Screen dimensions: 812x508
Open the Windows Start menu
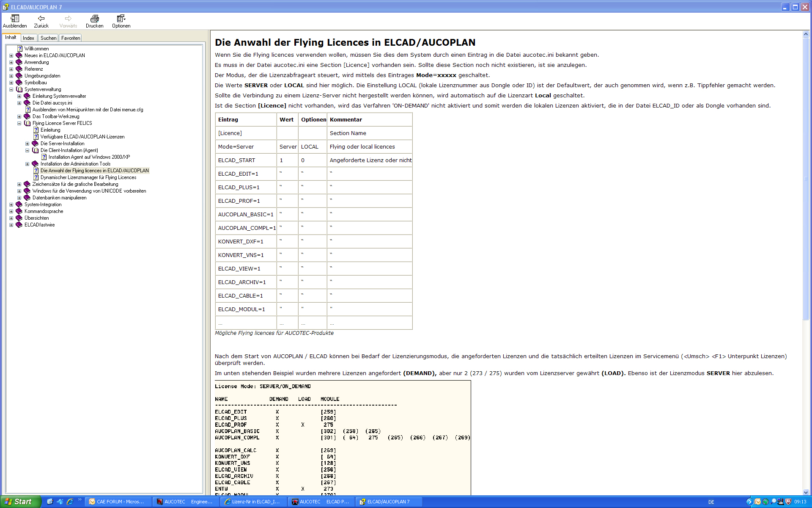click(20, 502)
